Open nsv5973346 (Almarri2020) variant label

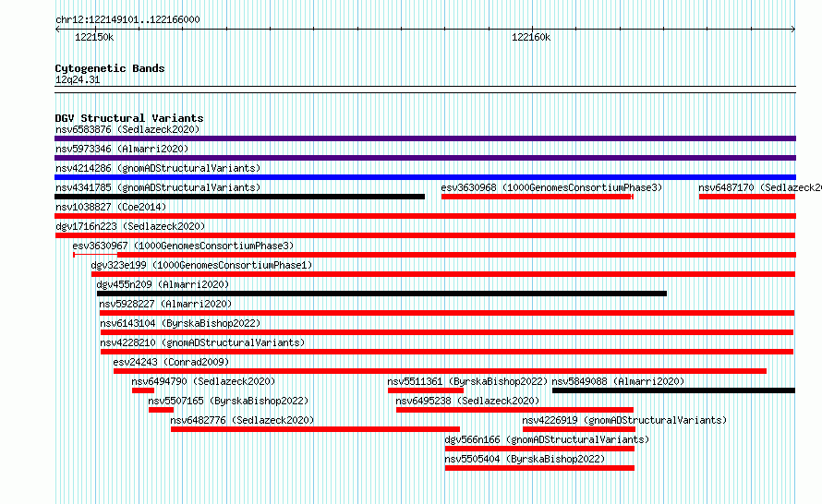[122, 149]
